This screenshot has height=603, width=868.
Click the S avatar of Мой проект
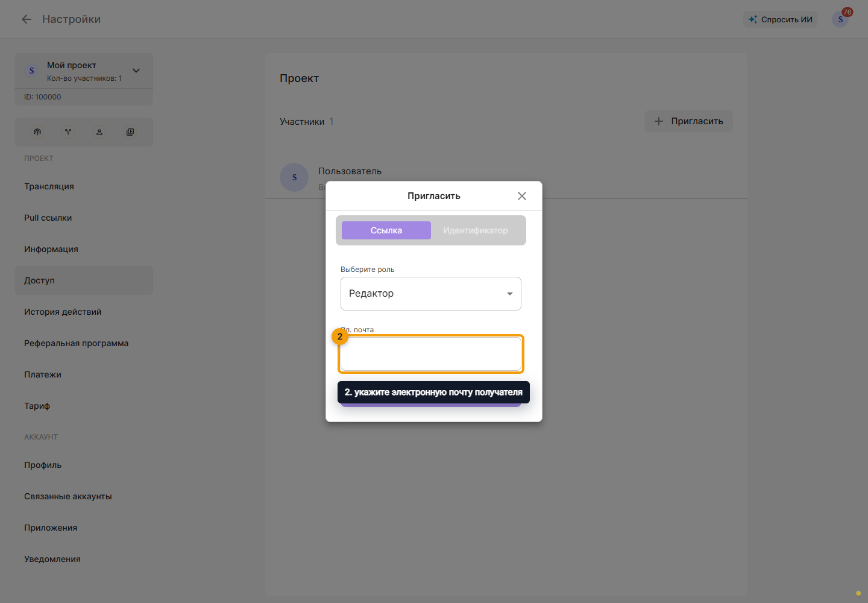click(x=32, y=71)
